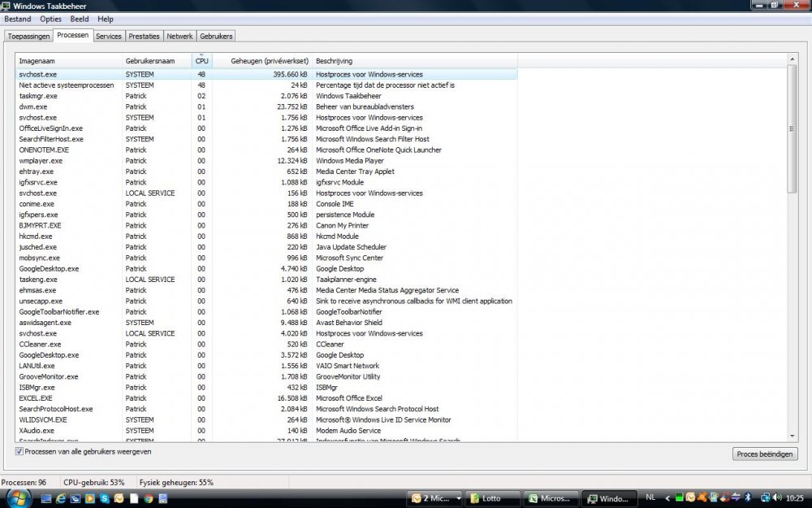The image size is (812, 508).
Task: Open the Bestand menu
Action: coord(18,19)
